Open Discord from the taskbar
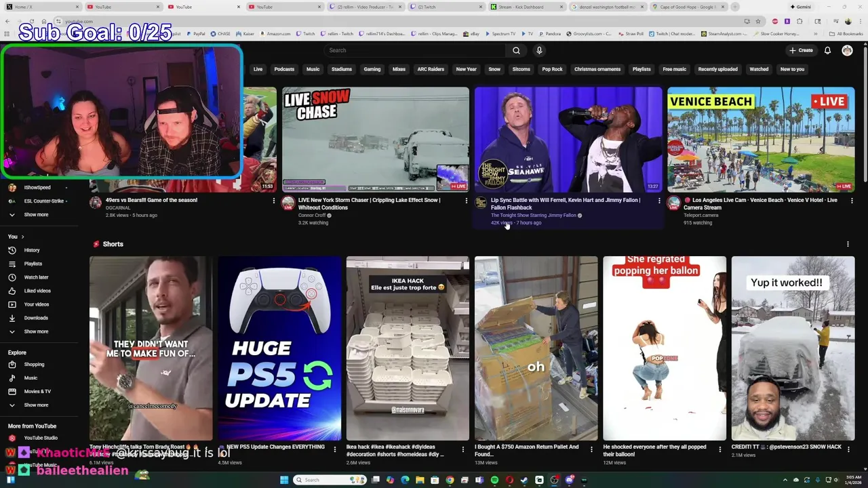This screenshot has height=488, width=868. (x=570, y=480)
